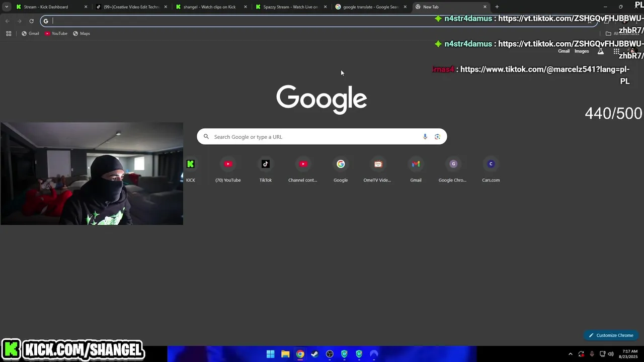Open the Cars.com shortcut

click(x=491, y=169)
